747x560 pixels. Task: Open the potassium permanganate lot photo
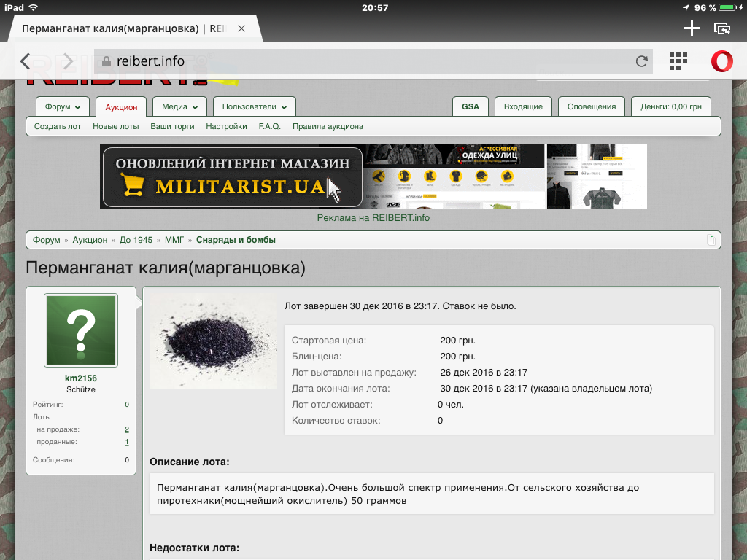213,341
